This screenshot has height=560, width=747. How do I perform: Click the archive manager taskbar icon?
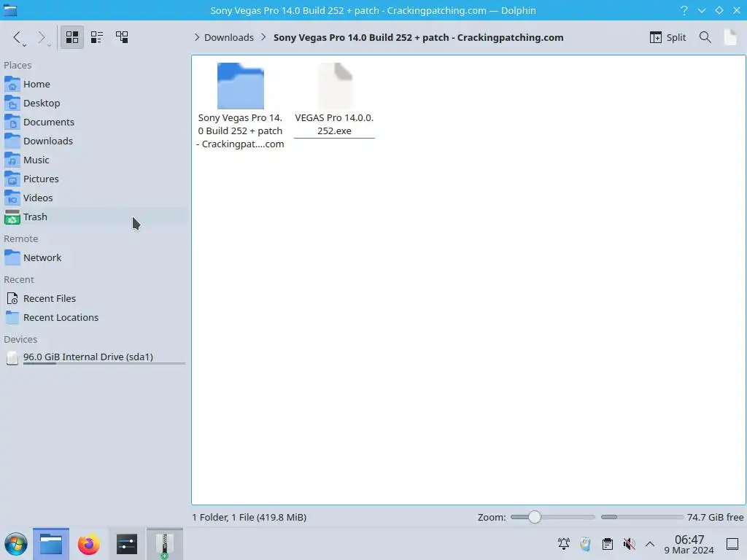tap(164, 544)
